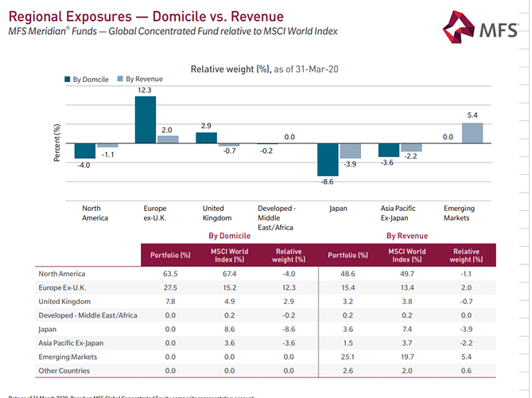Viewport: 532px width, 398px height.
Task: Click the 'North America' table row label
Action: pos(62,274)
